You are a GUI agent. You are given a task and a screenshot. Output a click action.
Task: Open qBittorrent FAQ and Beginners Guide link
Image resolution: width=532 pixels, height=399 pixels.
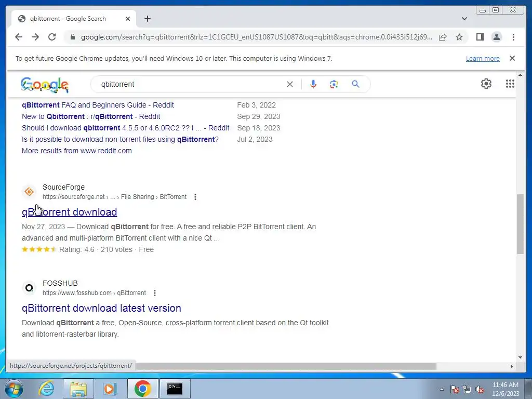pos(98,105)
